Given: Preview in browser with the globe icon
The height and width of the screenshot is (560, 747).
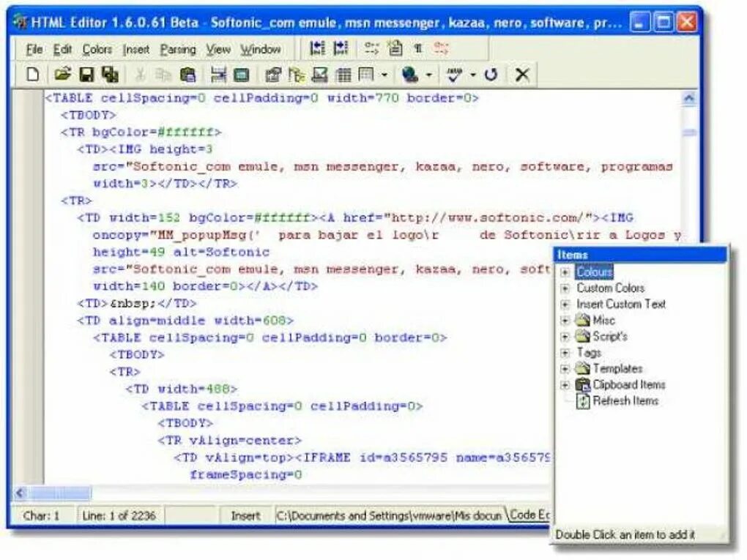Looking at the screenshot, I should [x=409, y=74].
